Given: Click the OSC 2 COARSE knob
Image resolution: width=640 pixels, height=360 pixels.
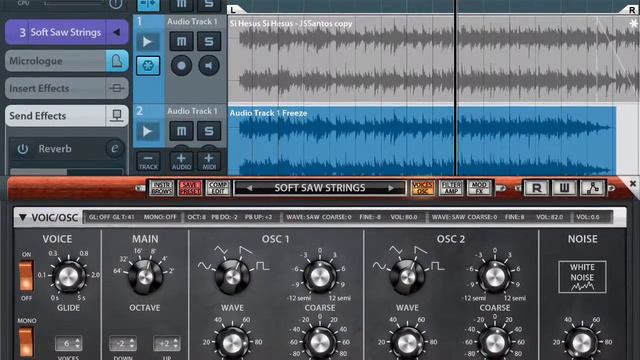Looking at the screenshot, I should pyautogui.click(x=494, y=278).
